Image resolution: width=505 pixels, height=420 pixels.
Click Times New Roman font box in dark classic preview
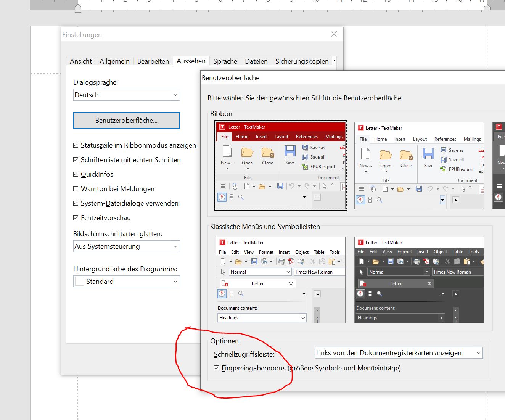pos(458,272)
